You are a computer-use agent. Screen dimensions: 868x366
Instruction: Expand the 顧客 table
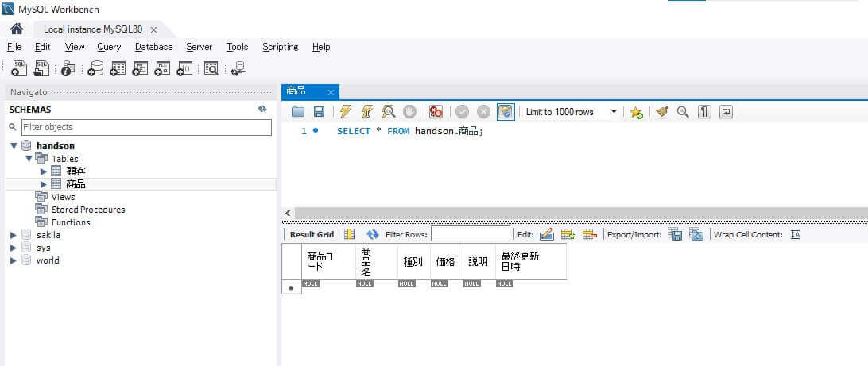(x=44, y=171)
